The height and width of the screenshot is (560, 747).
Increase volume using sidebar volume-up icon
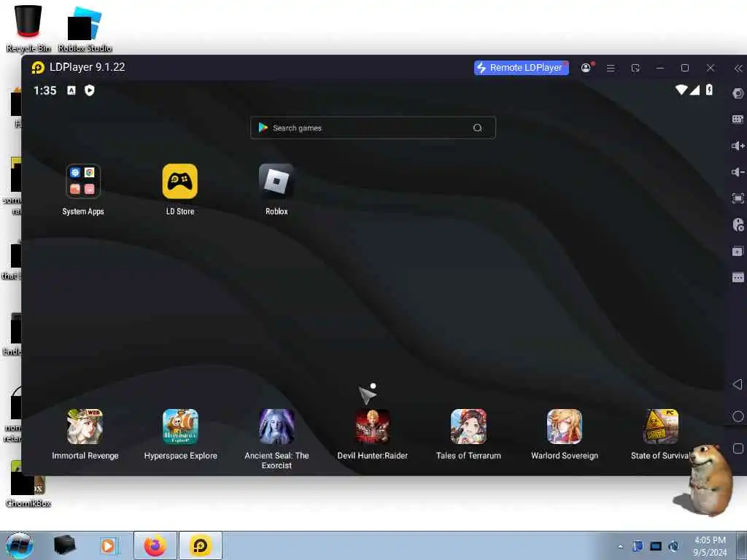[x=738, y=146]
